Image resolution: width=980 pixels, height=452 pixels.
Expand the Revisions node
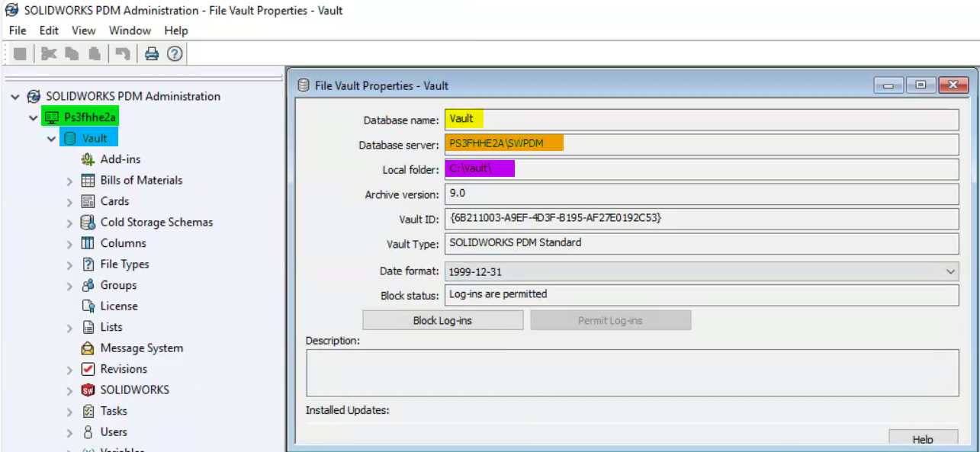point(69,370)
